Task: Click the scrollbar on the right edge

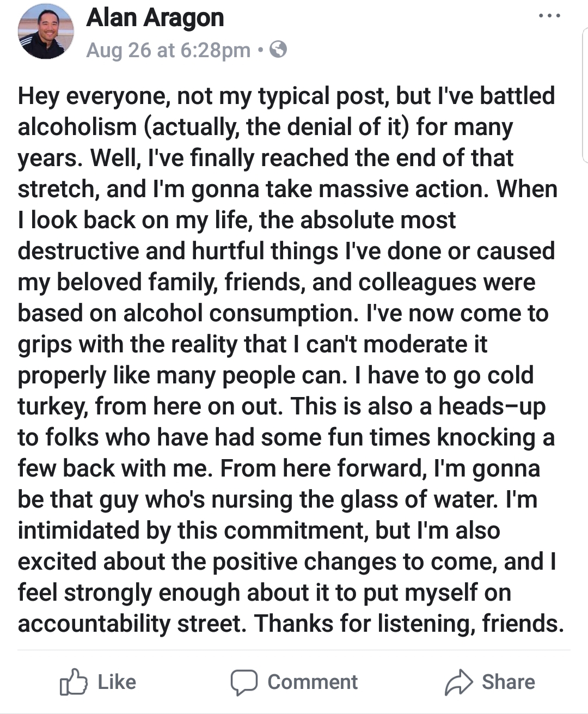Action: click(x=585, y=95)
